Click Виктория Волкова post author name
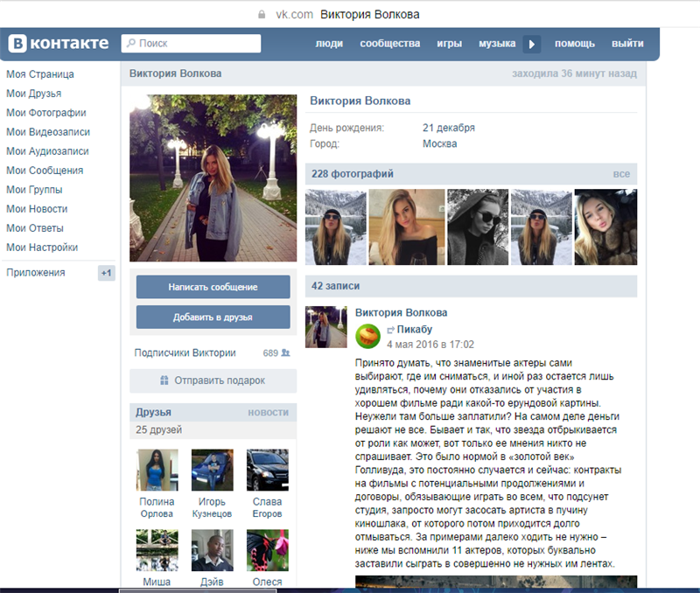This screenshot has height=593, width=700. click(401, 312)
